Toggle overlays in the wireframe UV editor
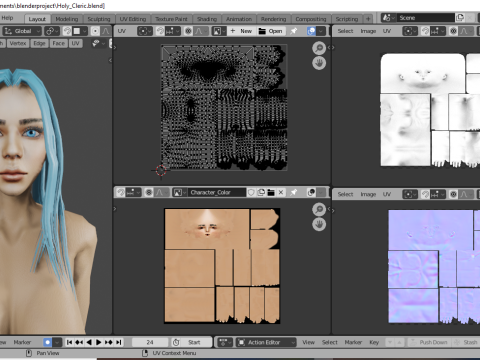The image size is (480, 360). point(311,31)
